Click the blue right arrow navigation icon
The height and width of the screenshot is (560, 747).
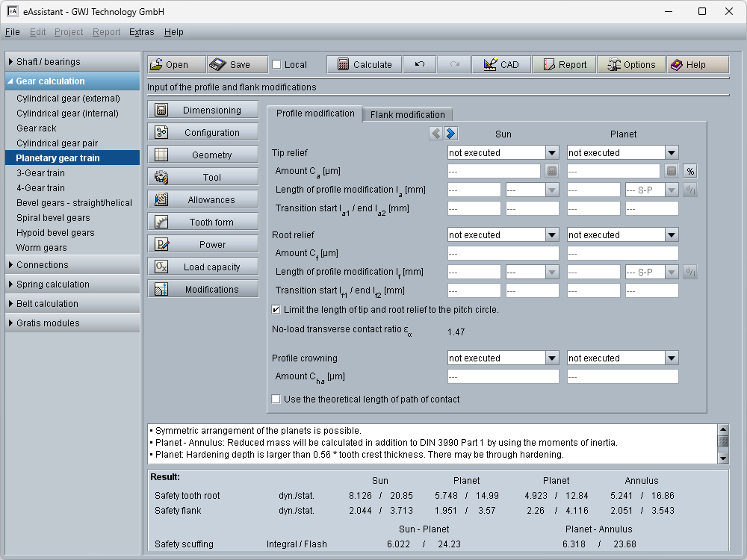pos(451,134)
